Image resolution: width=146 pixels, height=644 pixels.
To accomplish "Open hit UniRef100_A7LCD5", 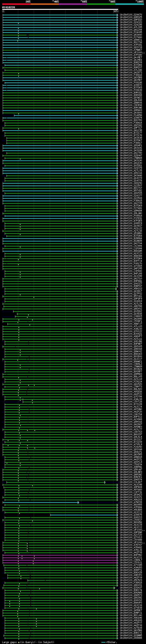I will (131, 27).
